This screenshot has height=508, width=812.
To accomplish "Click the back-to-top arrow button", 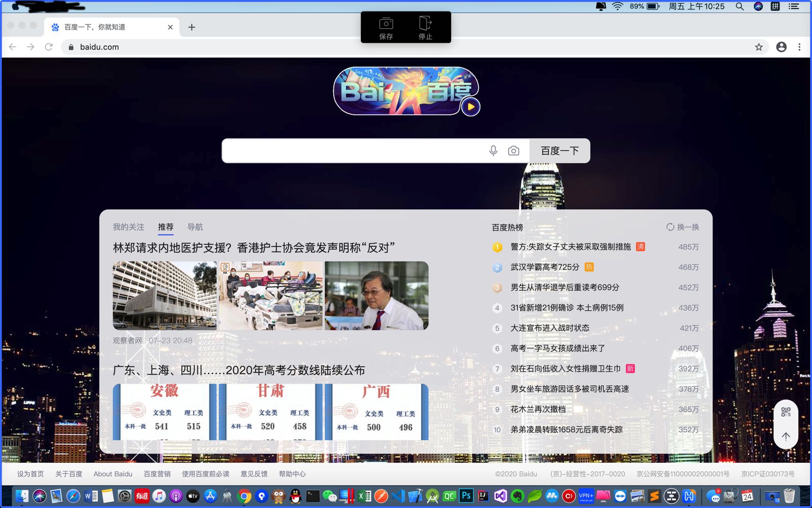I will tap(786, 436).
